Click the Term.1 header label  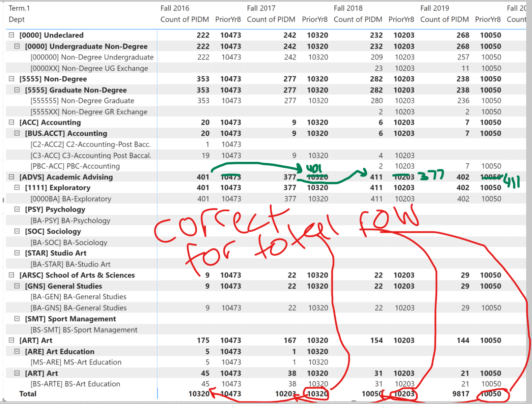tap(19, 8)
